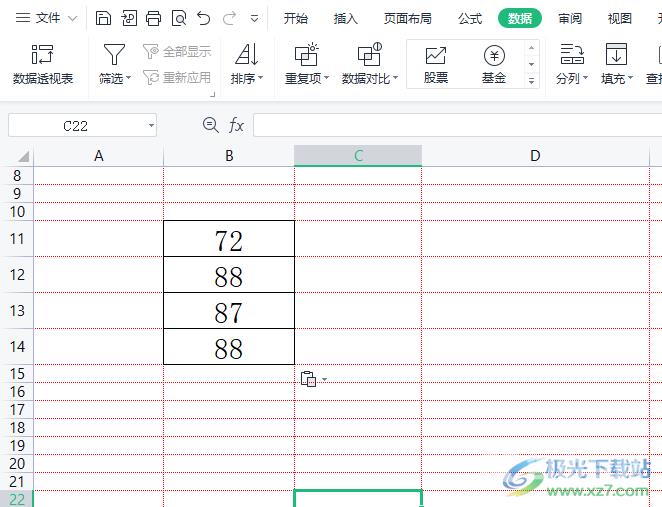Expand the 排序 dropdown arrow
Image resolution: width=662 pixels, height=507 pixels.
260,78
